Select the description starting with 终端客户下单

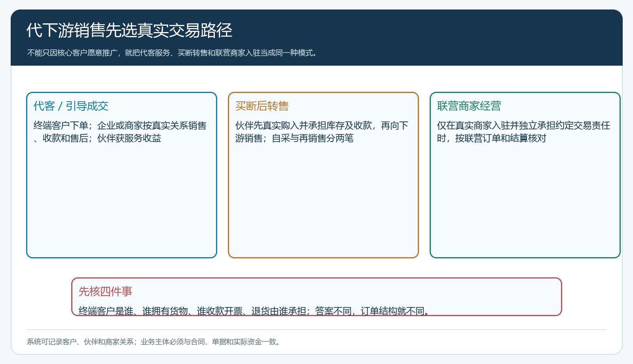tap(120, 132)
